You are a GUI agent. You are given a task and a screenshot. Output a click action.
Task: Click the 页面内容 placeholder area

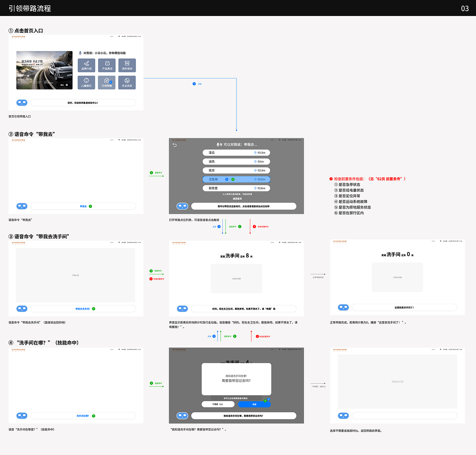[75, 275]
